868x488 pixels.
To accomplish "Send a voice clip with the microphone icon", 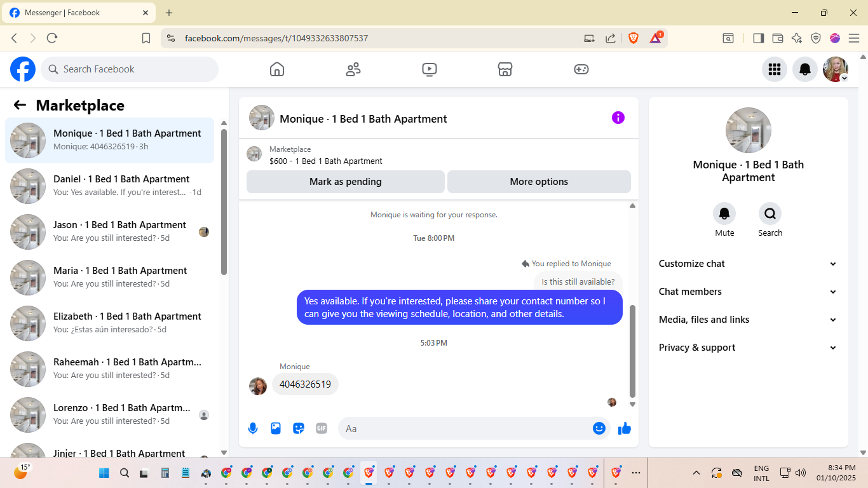I will tap(253, 428).
